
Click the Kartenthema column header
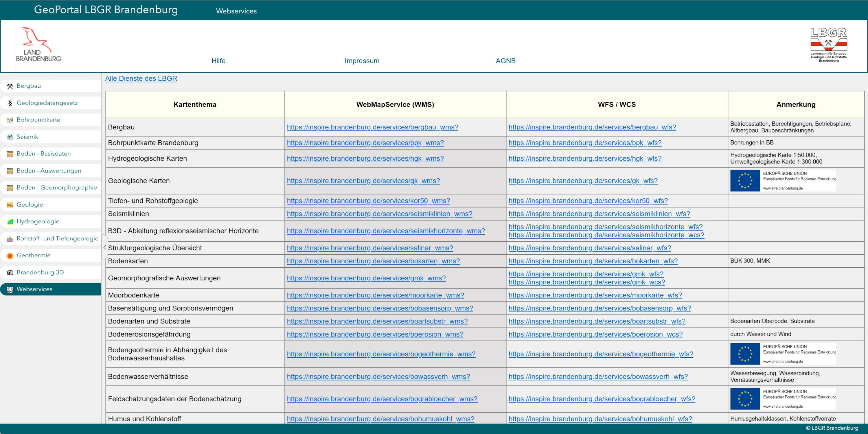(x=195, y=104)
